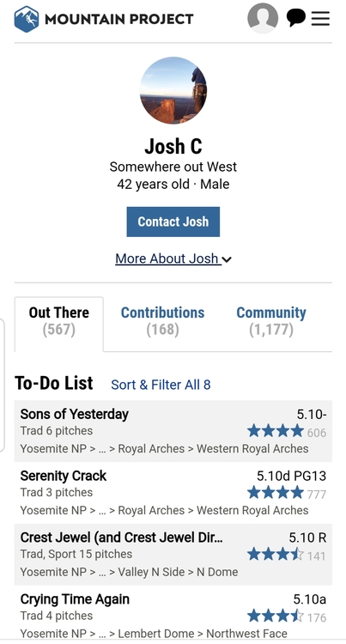Open the user account avatar icon
Screen dimensions: 346x644
(x=263, y=19)
